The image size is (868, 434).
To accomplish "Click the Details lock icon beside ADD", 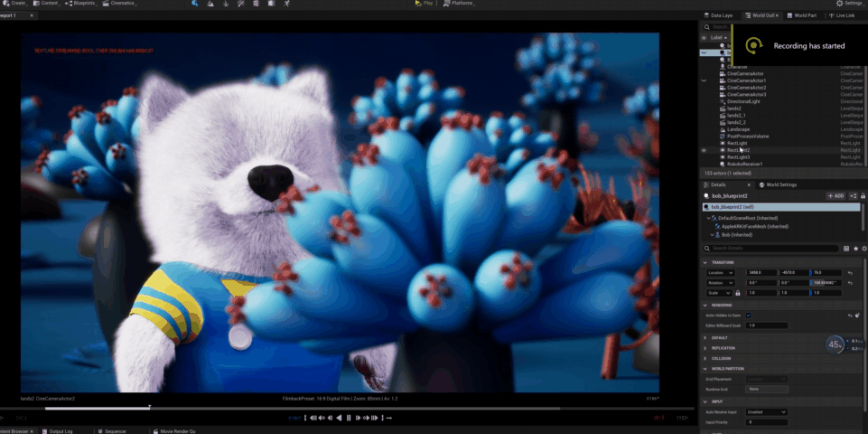I will (x=863, y=196).
